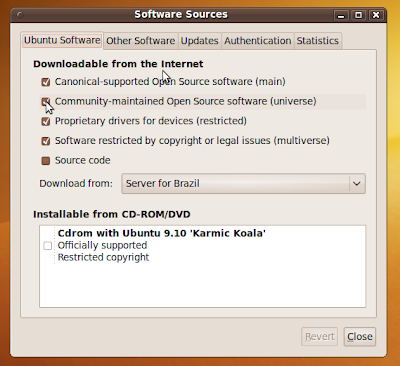The image size is (400, 366).
Task: Uncheck the multiverse software checkbox
Action: coord(46,141)
